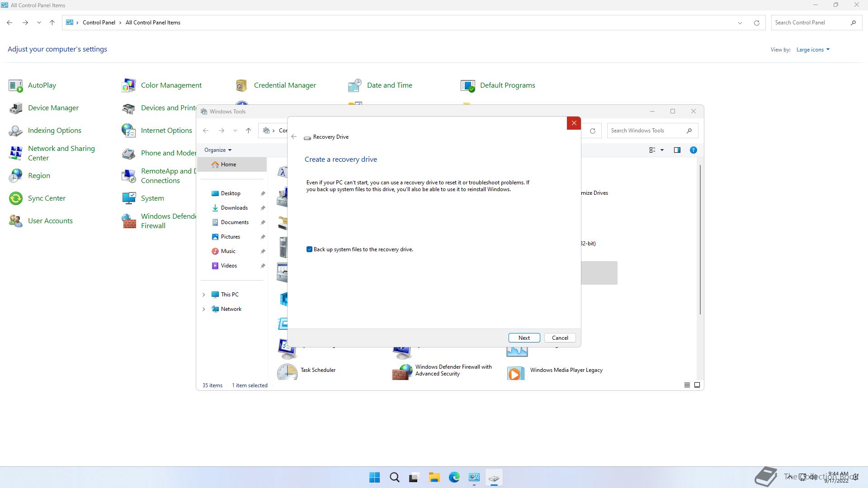Open File Explorer from taskbar
The height and width of the screenshot is (488, 868).
(x=434, y=478)
